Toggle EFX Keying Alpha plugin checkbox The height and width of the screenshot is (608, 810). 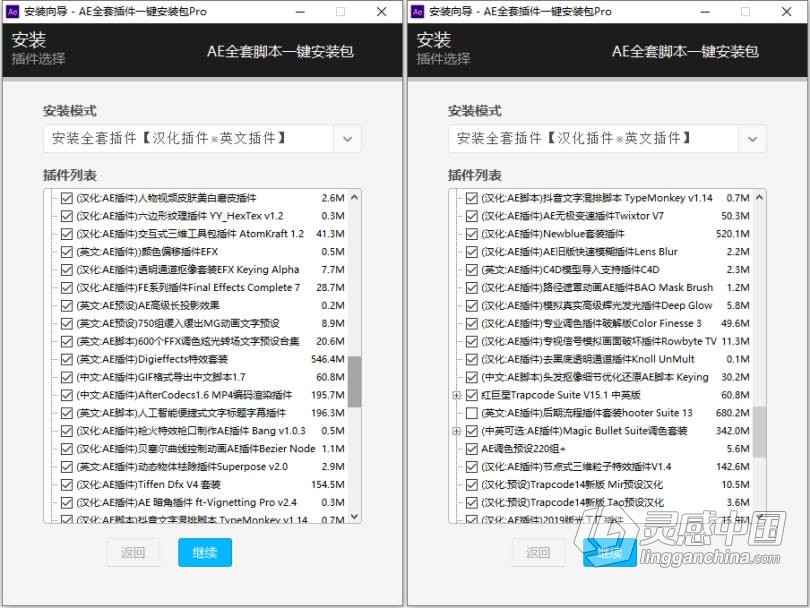[67, 270]
